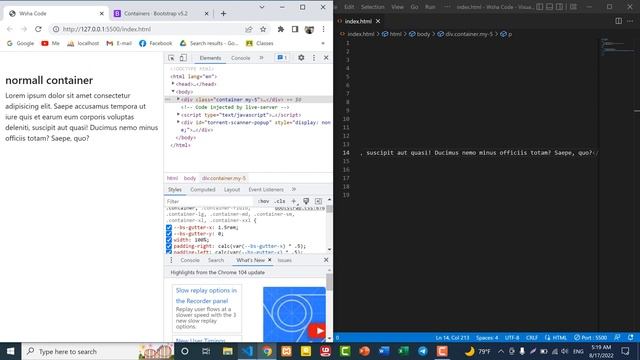Open Chrome three-dot menu
This screenshot has width=640, height=360.
(x=323, y=29)
